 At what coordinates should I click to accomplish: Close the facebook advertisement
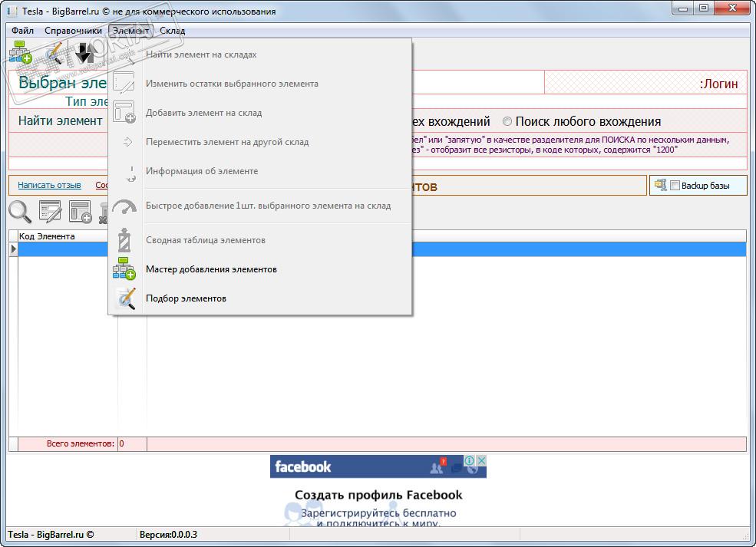[x=481, y=460]
